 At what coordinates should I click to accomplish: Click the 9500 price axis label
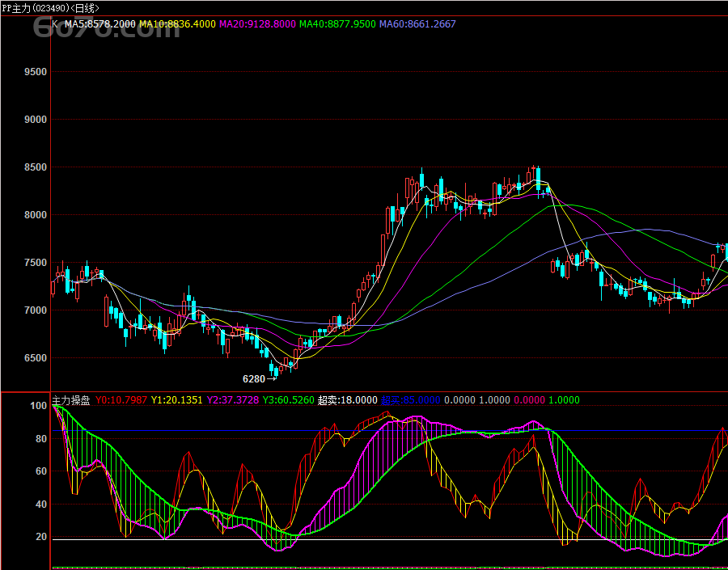tap(36, 72)
